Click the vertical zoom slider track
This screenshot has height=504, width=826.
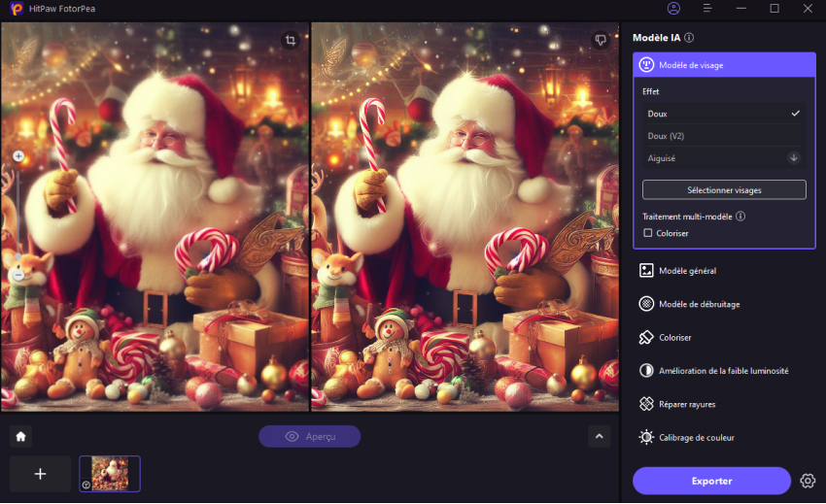tap(18, 216)
